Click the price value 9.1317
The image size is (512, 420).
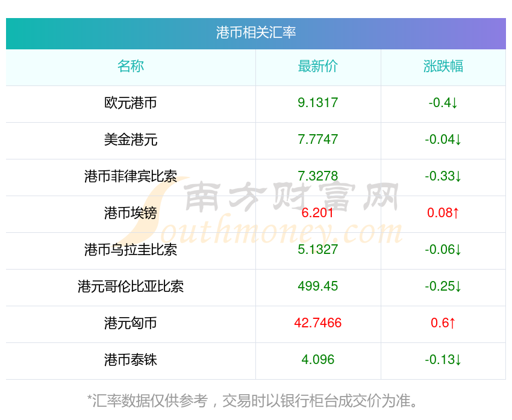point(317,103)
